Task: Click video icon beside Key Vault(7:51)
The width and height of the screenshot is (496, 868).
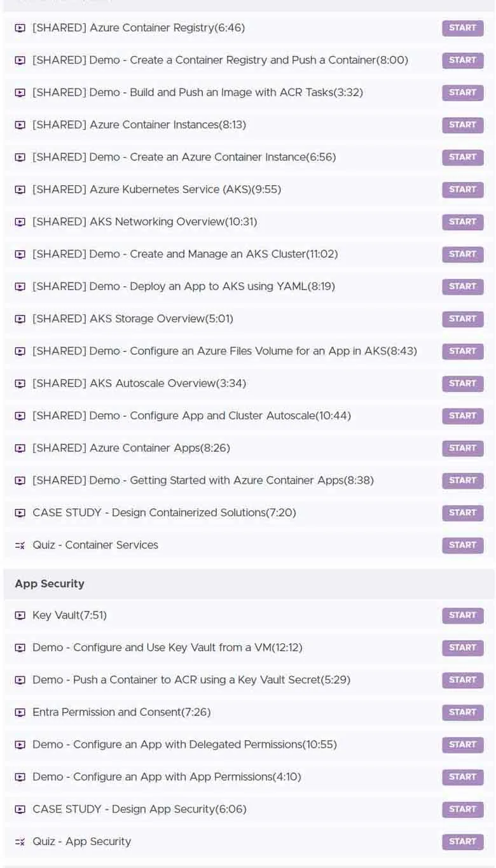Action: coord(20,615)
